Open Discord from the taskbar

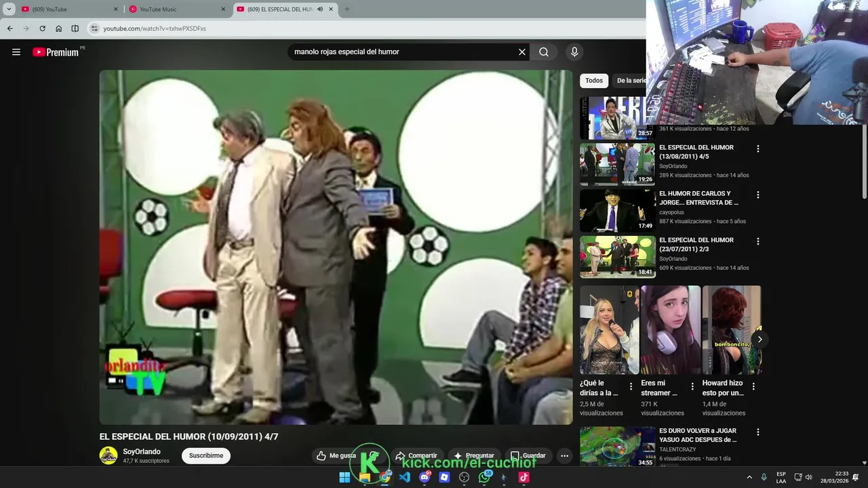425,477
